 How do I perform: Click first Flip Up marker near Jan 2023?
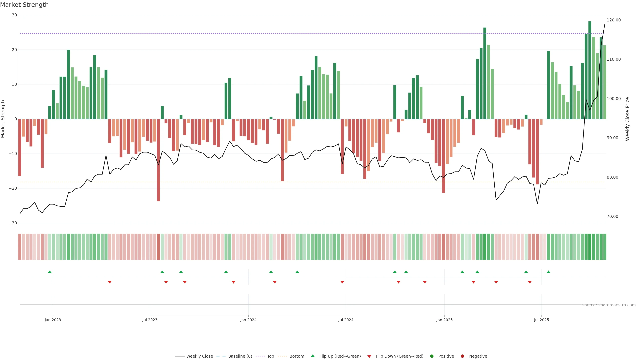tap(50, 272)
